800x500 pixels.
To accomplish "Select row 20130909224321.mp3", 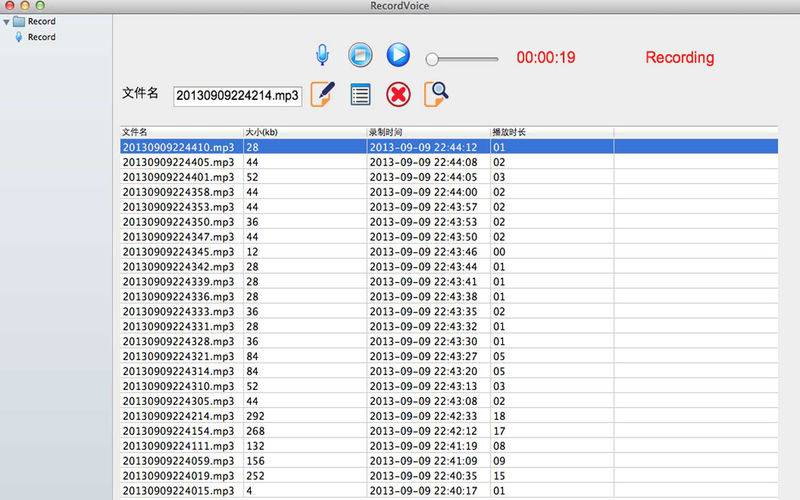I will pos(449,356).
